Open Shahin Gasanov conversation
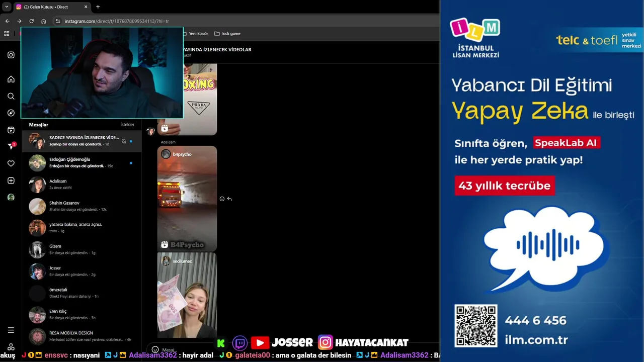The height and width of the screenshot is (362, 644). pyautogui.click(x=82, y=206)
